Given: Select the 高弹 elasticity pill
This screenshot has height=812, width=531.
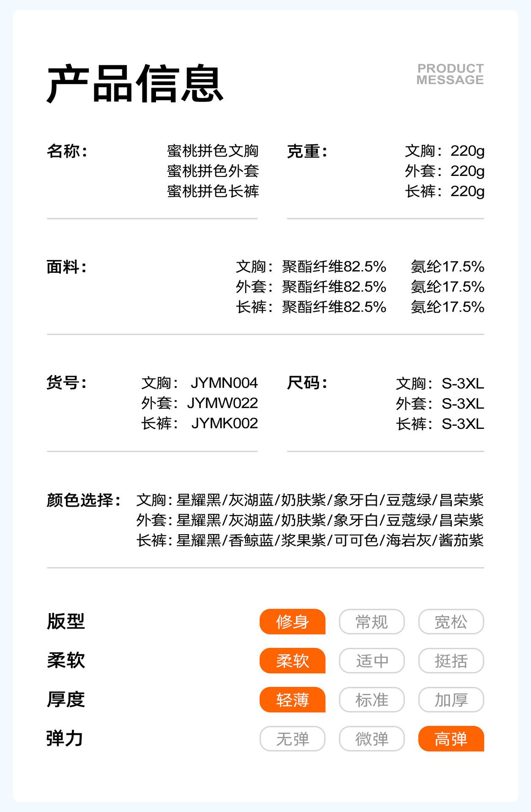Looking at the screenshot, I should pos(451,739).
